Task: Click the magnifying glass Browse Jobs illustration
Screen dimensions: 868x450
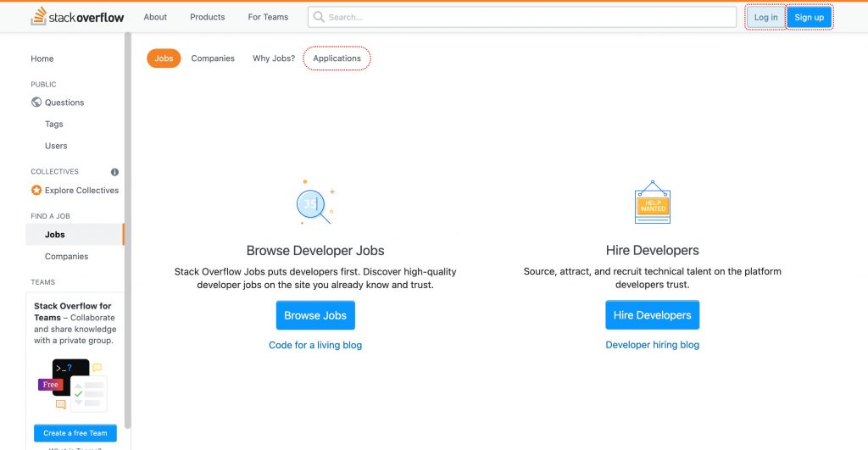Action: tap(315, 202)
